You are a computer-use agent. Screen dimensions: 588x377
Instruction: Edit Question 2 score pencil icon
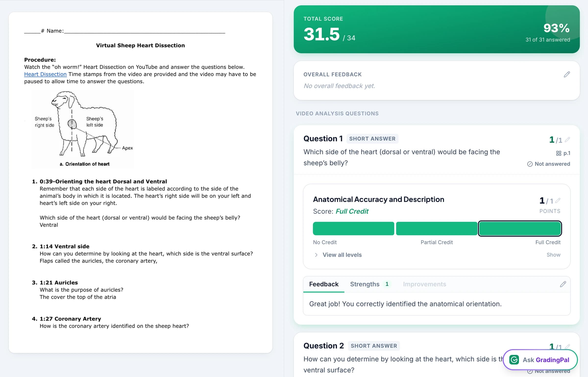coord(567,346)
